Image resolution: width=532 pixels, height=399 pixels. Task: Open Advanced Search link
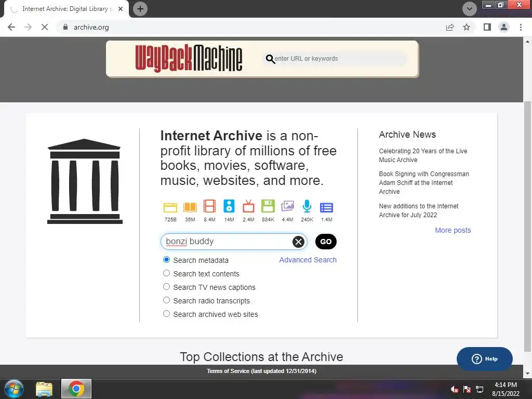308,260
